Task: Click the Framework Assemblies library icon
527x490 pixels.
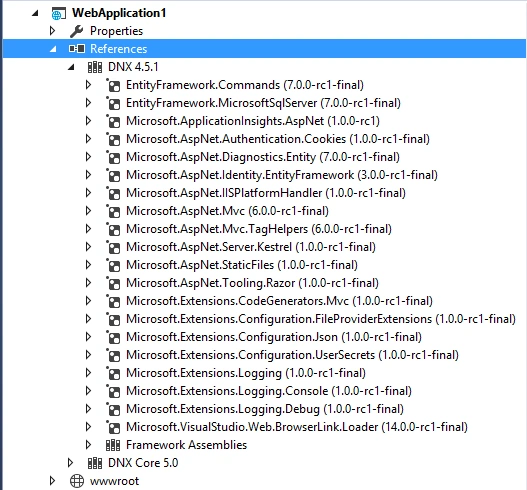Action: pyautogui.click(x=113, y=445)
